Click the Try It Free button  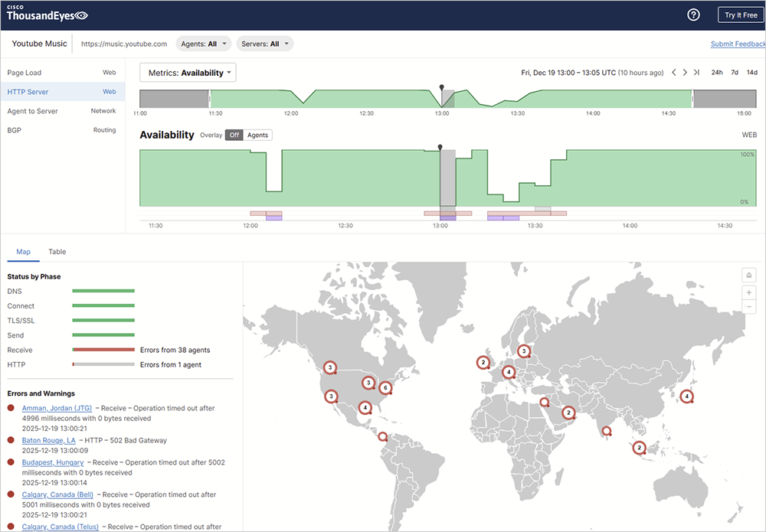coord(741,15)
